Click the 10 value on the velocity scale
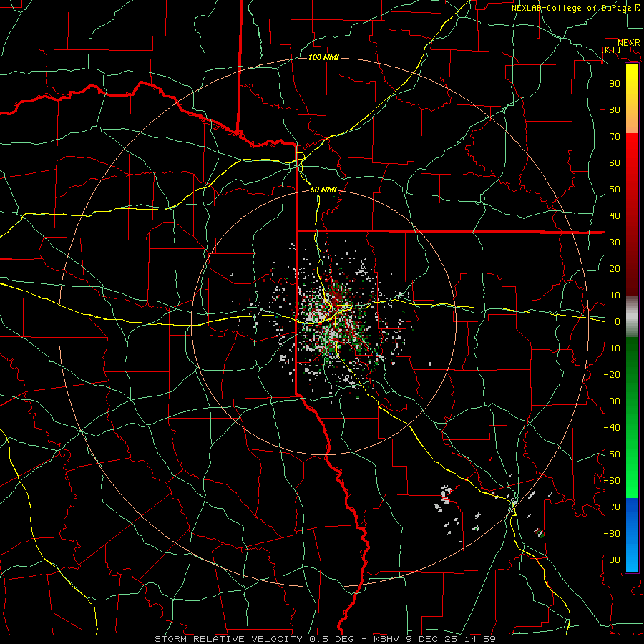Image resolution: width=644 pixels, height=644 pixels. 615,296
